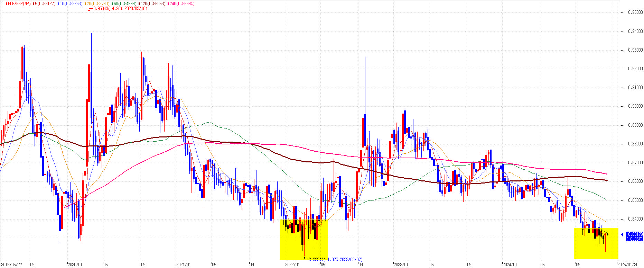
Task: Click the red arrow marker at the chart high
Action: pyautogui.click(x=89, y=10)
